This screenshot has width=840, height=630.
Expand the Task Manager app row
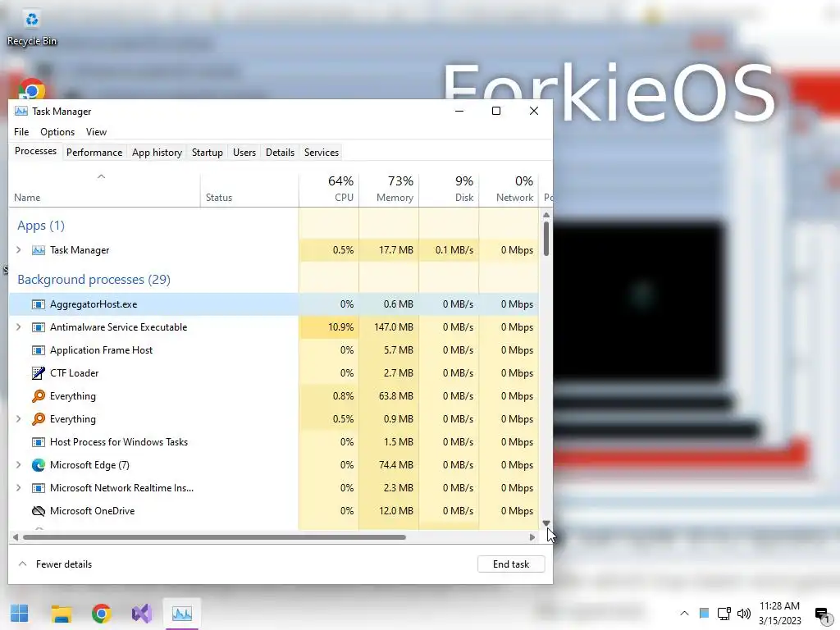click(19, 250)
